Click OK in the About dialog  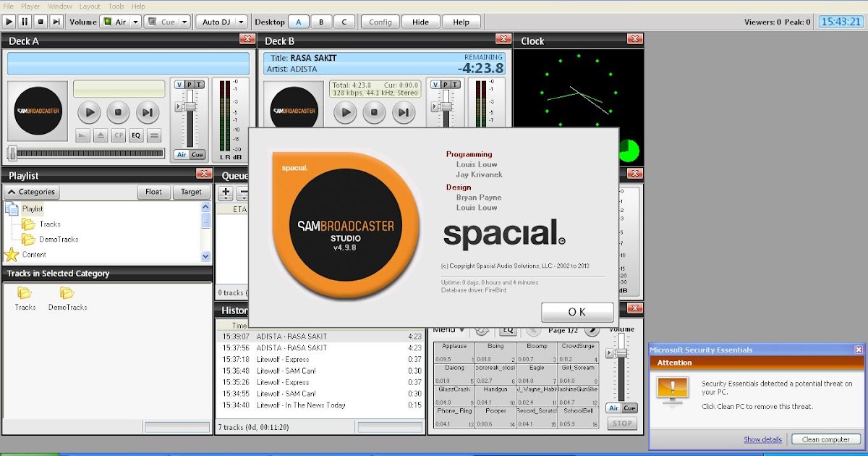577,312
